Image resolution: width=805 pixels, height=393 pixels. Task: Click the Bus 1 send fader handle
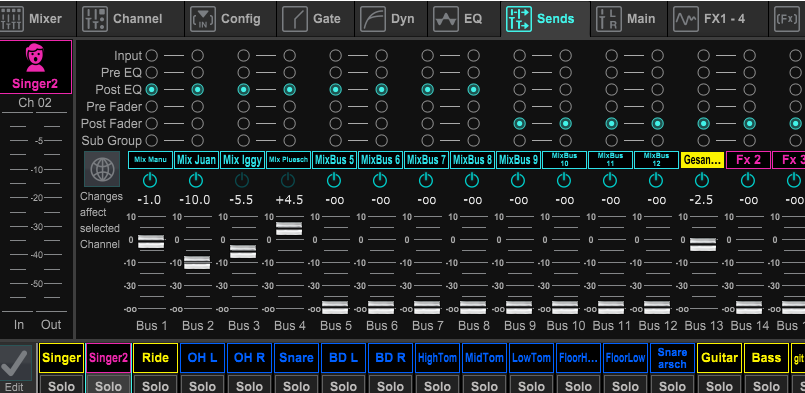(151, 241)
